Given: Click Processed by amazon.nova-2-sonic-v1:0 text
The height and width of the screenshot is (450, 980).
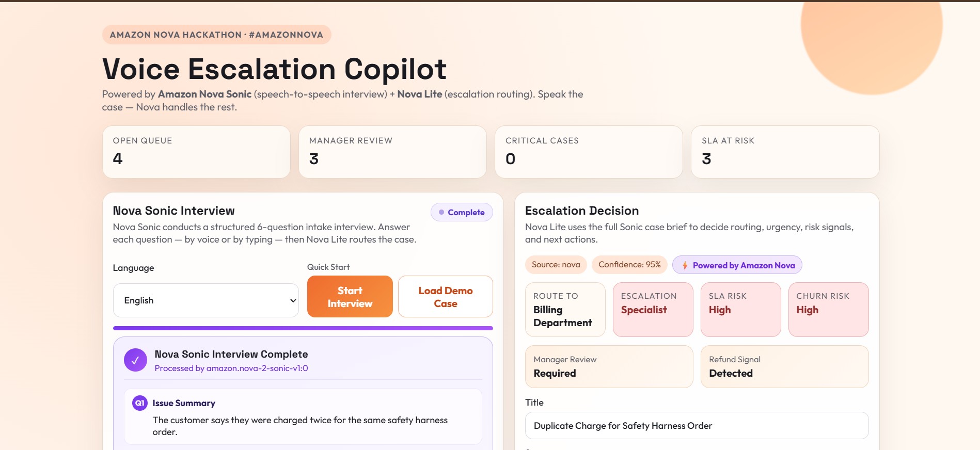Looking at the screenshot, I should point(231,368).
